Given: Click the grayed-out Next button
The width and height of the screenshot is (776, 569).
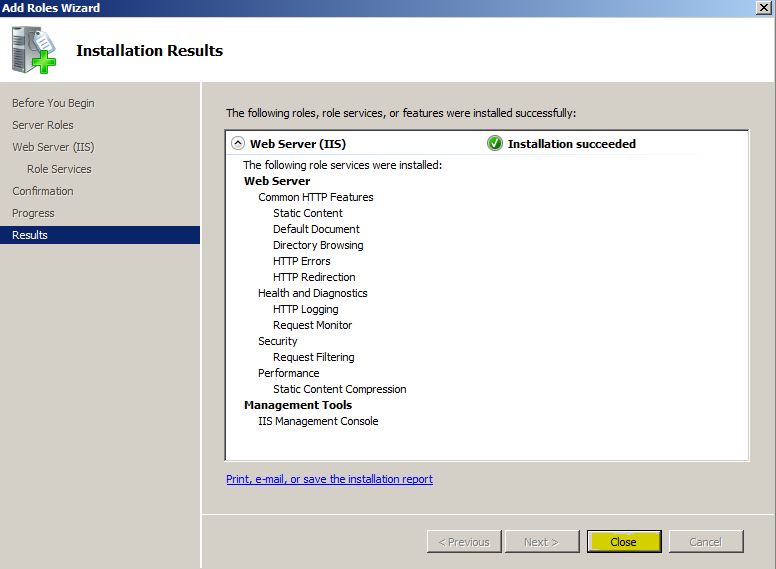Looking at the screenshot, I should coord(540,542).
